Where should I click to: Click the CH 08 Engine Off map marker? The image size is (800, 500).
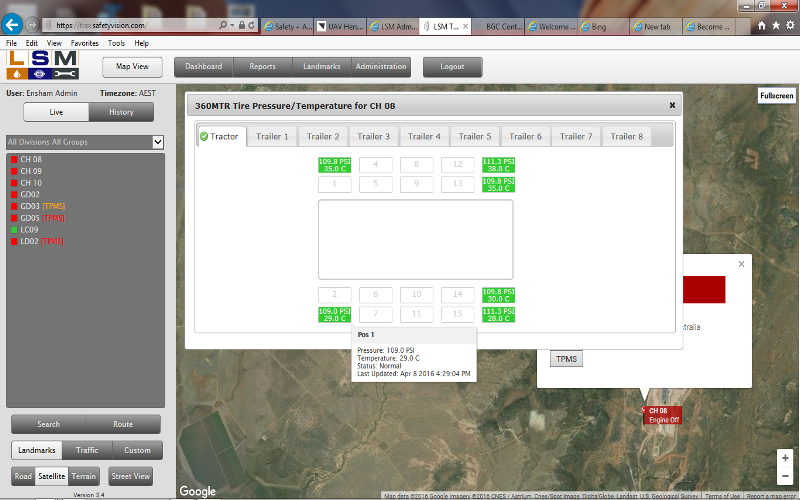(661, 415)
